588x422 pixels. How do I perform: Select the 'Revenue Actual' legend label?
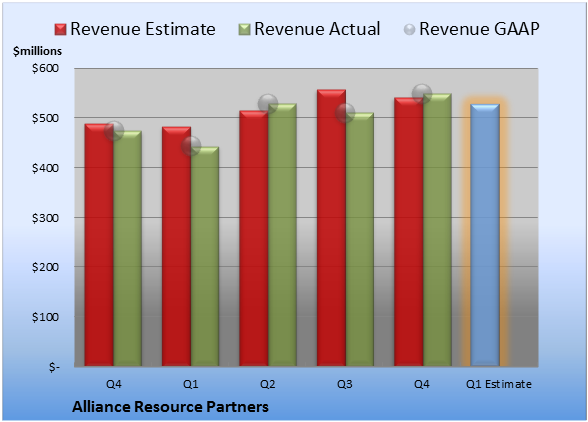[317, 29]
